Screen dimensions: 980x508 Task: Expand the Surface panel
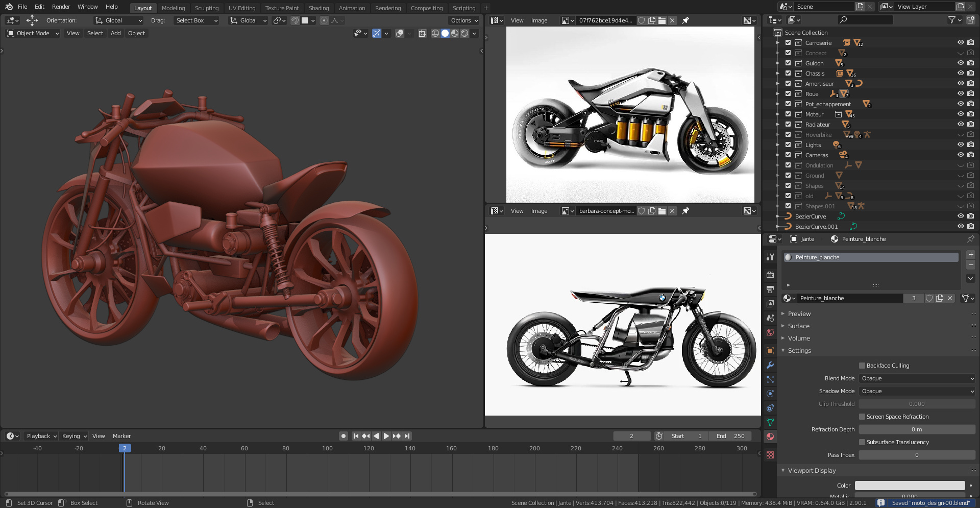coord(798,326)
